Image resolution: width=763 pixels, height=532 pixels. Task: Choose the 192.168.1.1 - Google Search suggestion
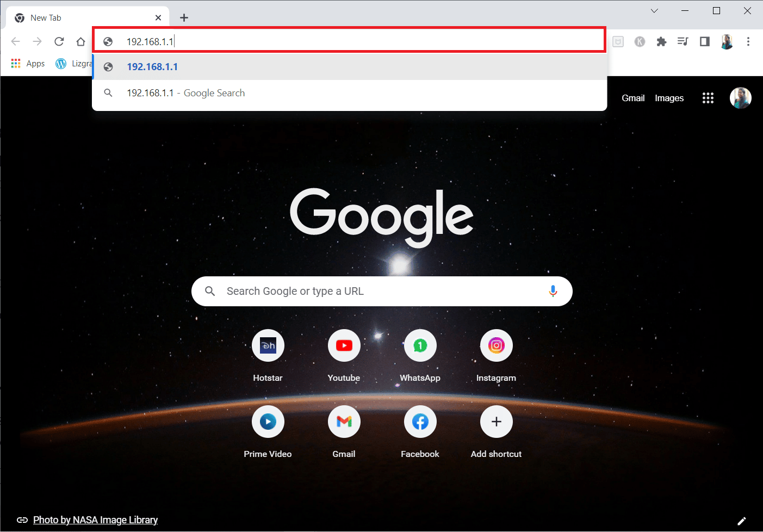[350, 93]
